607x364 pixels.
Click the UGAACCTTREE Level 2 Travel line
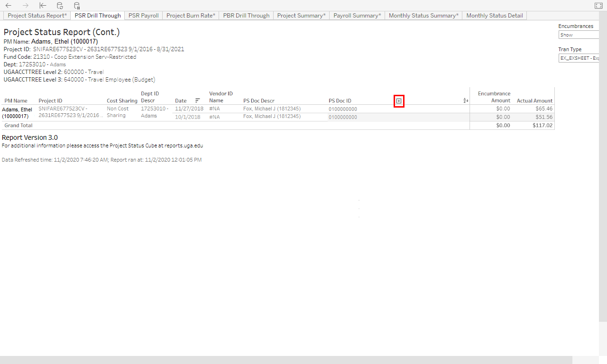pyautogui.click(x=54, y=72)
